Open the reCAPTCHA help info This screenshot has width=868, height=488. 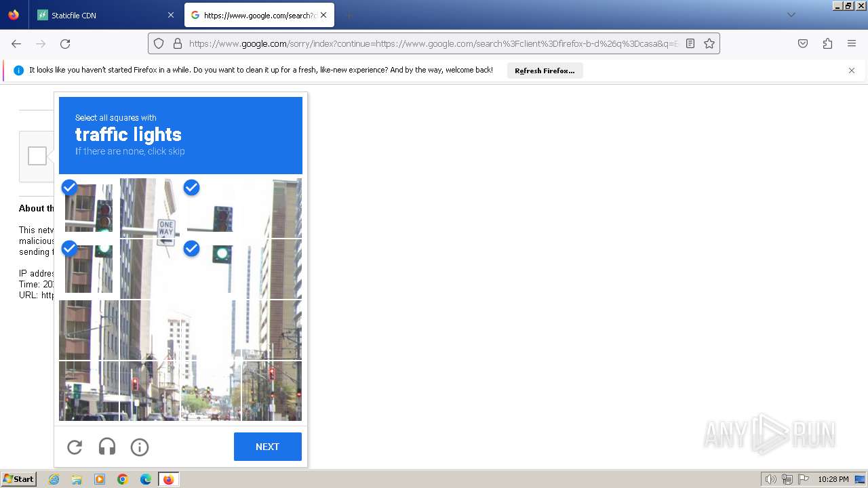(140, 447)
